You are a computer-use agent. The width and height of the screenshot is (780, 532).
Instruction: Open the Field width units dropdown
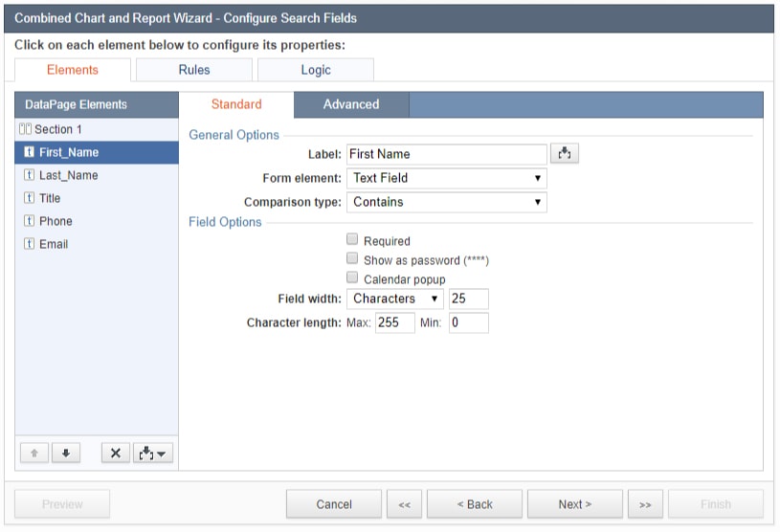tap(394, 299)
